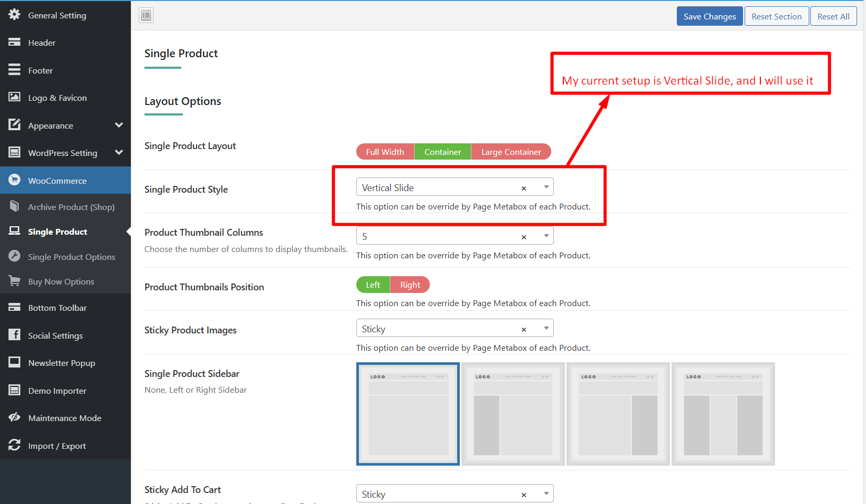Open Import / Export section
This screenshot has width=866, height=504.
[65, 446]
